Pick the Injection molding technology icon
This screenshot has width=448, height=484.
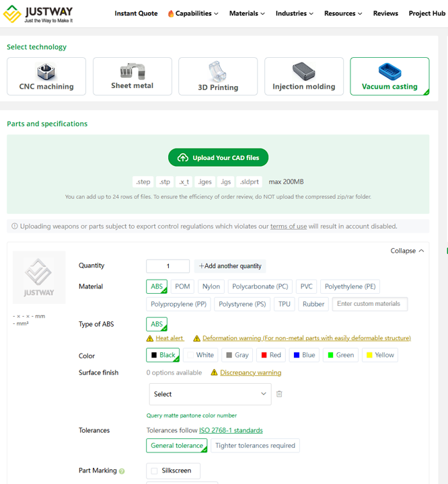(x=303, y=71)
